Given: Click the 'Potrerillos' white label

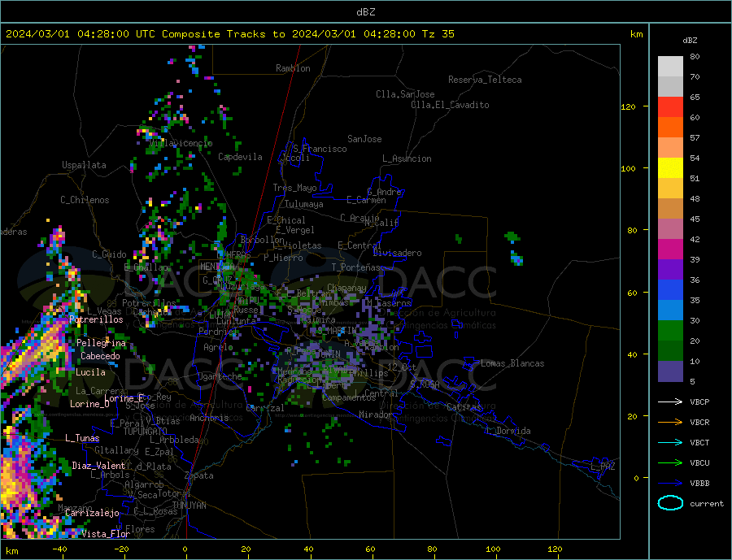Looking at the screenshot, I should pyautogui.click(x=96, y=319).
